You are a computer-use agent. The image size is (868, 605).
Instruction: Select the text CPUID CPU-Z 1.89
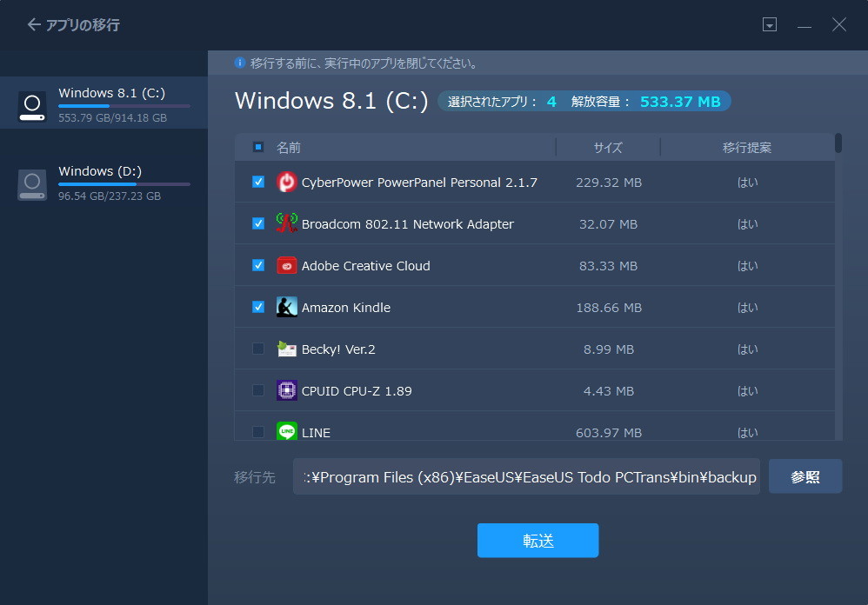click(x=357, y=391)
